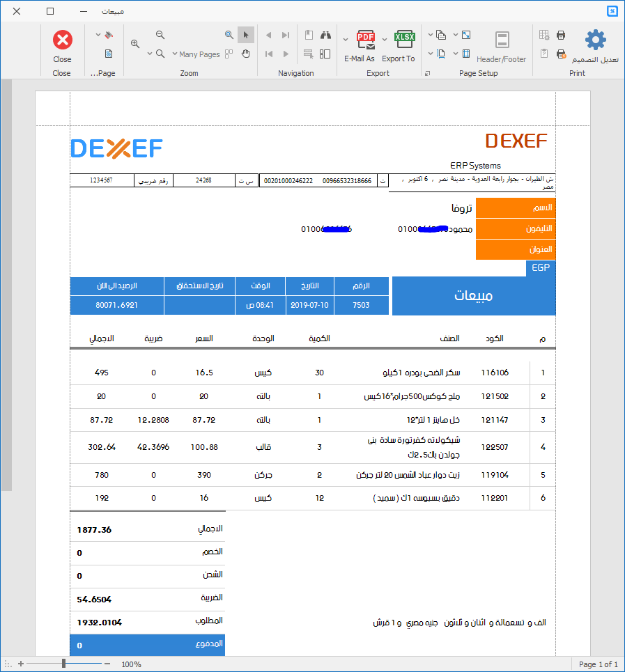Open the Scale icon

point(466,35)
